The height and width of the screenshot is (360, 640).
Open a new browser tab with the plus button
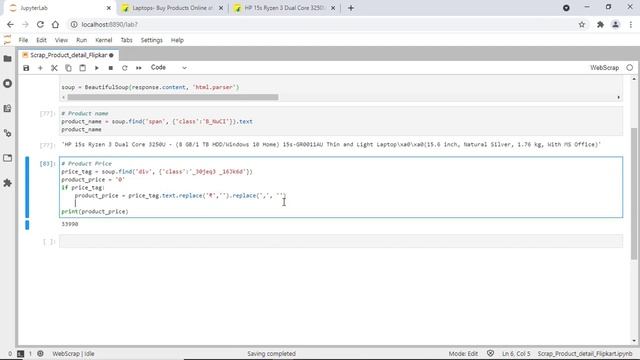pos(351,8)
